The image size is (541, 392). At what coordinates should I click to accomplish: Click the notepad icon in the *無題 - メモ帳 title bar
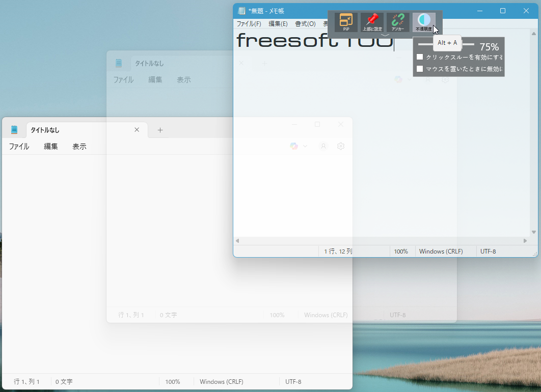pyautogui.click(x=241, y=11)
